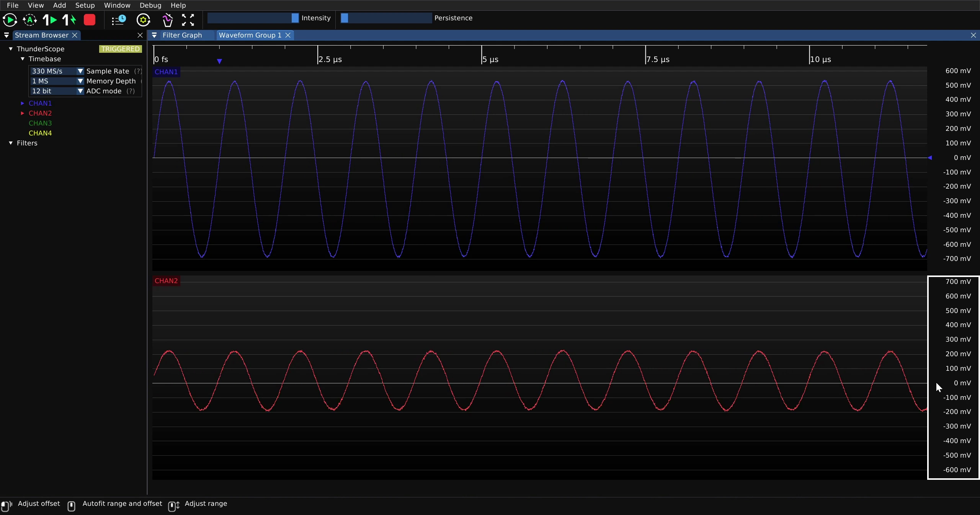Click the Persistence slider

pyautogui.click(x=386, y=18)
